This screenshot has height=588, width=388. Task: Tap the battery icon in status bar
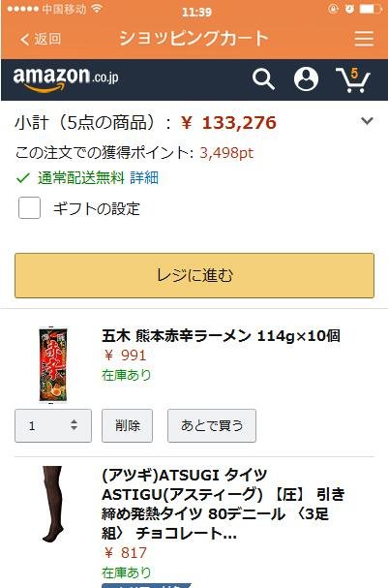pyautogui.click(x=372, y=9)
